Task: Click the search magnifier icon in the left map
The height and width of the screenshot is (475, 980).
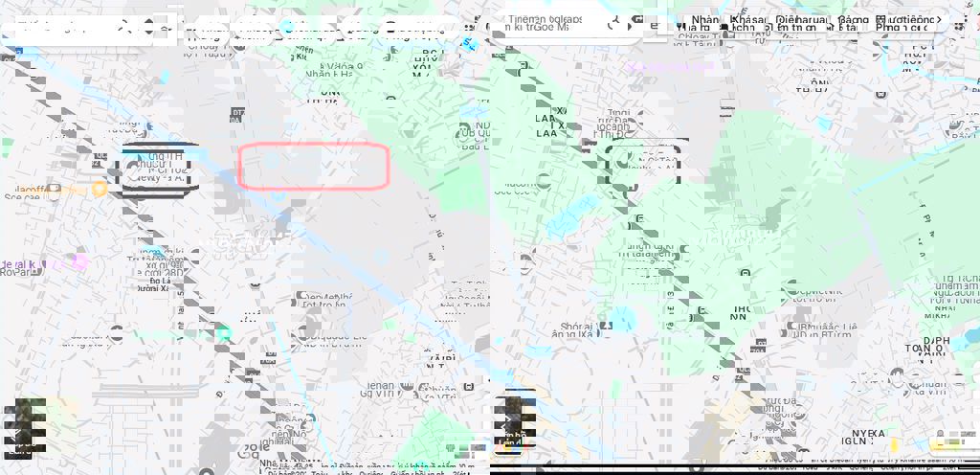Action: click(123, 27)
